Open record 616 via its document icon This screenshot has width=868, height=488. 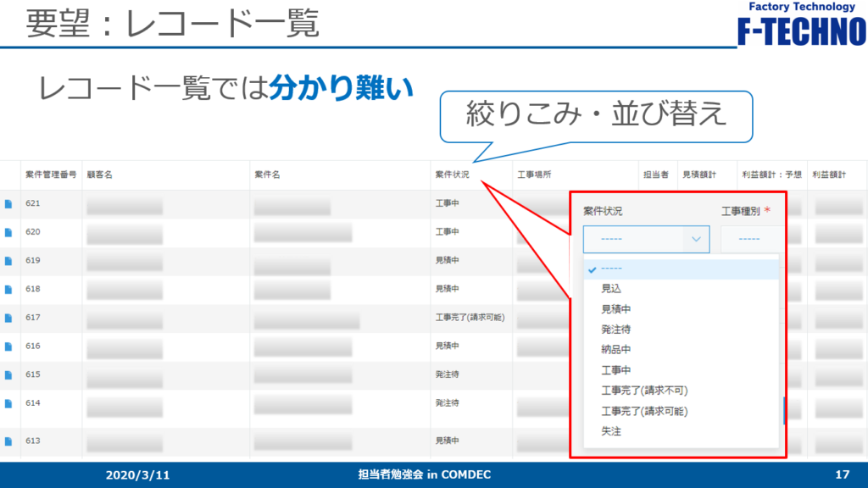tap(8, 347)
